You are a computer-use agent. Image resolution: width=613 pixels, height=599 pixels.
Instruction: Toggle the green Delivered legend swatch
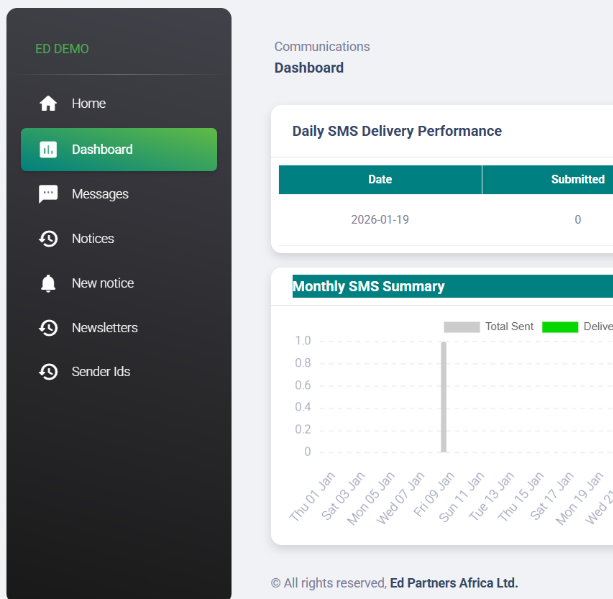560,327
